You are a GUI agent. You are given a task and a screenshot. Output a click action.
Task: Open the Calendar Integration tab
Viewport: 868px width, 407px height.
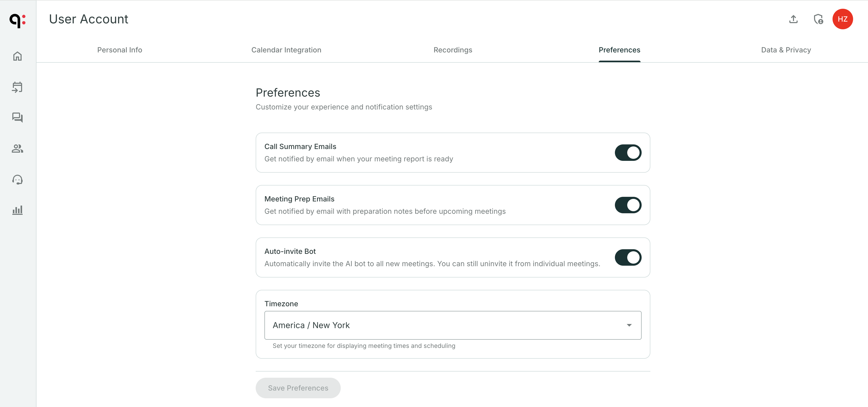(x=286, y=50)
